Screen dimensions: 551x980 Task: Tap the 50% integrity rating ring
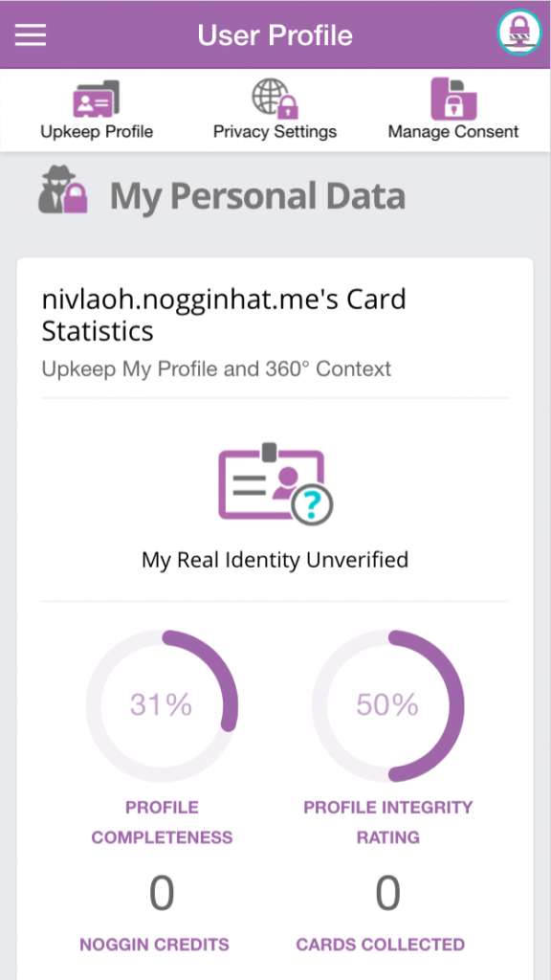(388, 705)
